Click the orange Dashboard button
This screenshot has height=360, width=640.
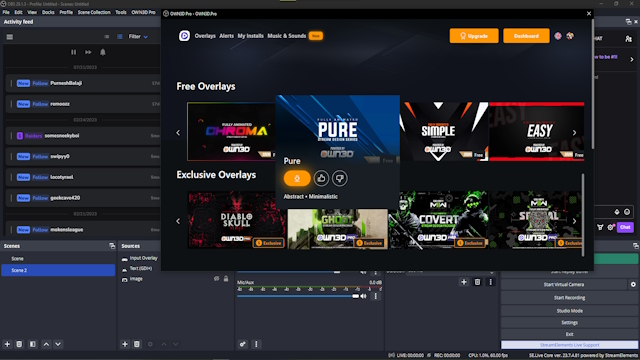click(x=526, y=36)
